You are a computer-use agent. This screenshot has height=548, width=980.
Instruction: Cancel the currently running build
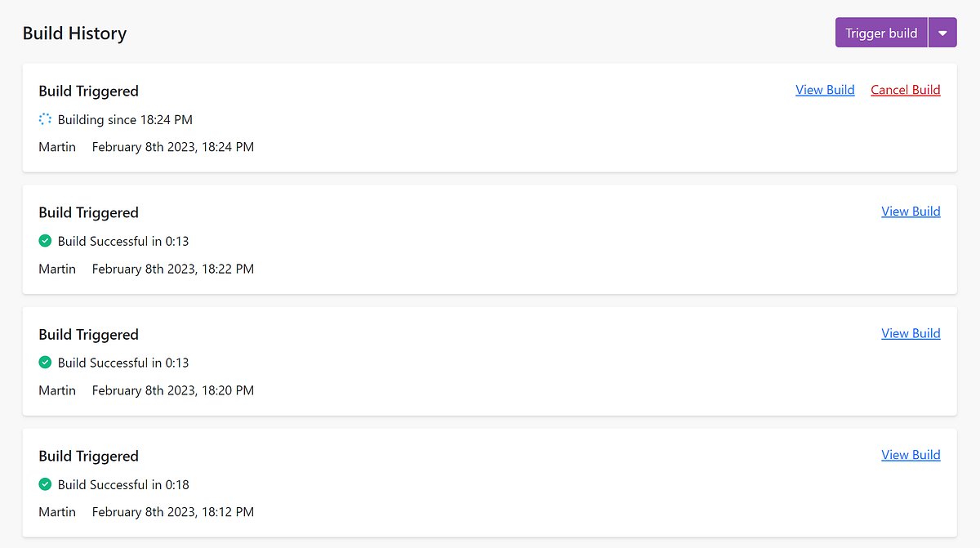905,89
